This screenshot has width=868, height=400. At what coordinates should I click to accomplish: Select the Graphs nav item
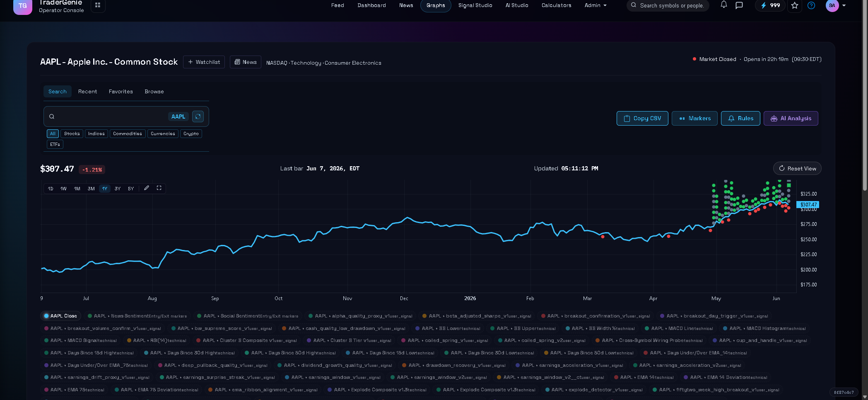tap(436, 5)
